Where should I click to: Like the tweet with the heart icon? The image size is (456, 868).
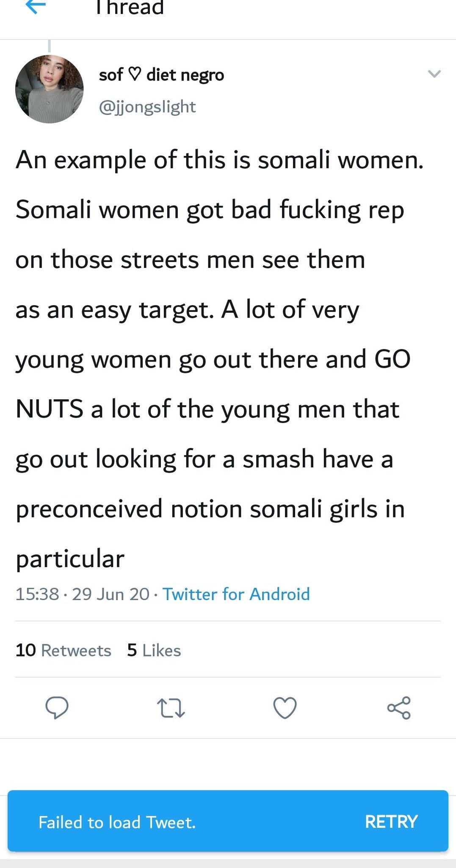pos(285,708)
